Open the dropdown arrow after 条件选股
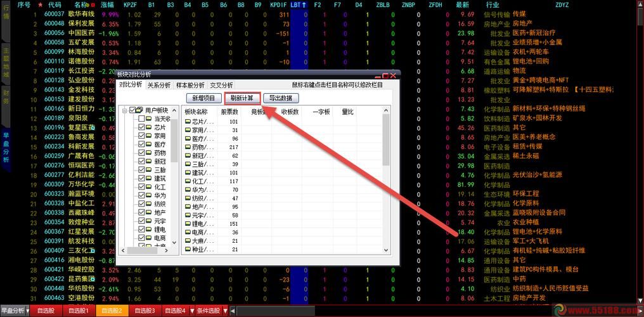The image size is (644, 317). (225, 311)
